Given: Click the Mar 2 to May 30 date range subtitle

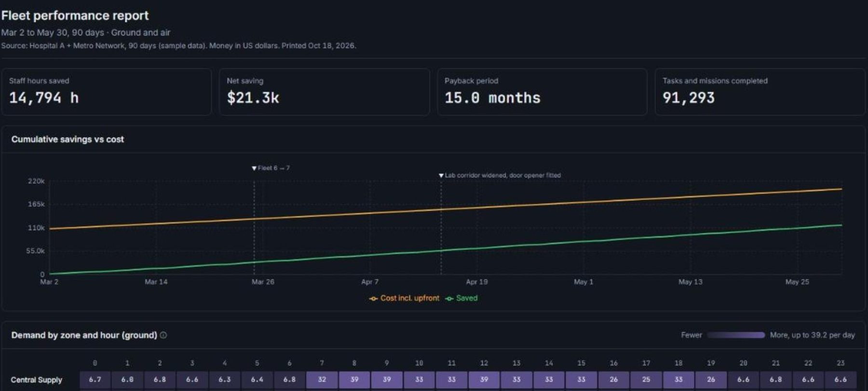Looking at the screenshot, I should 86,33.
